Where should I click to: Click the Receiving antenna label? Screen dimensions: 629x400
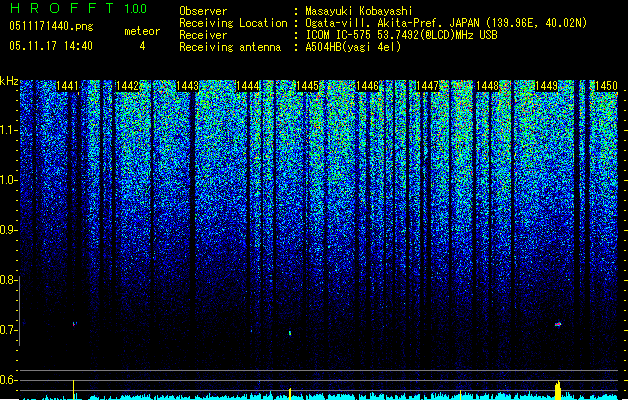tap(230, 47)
